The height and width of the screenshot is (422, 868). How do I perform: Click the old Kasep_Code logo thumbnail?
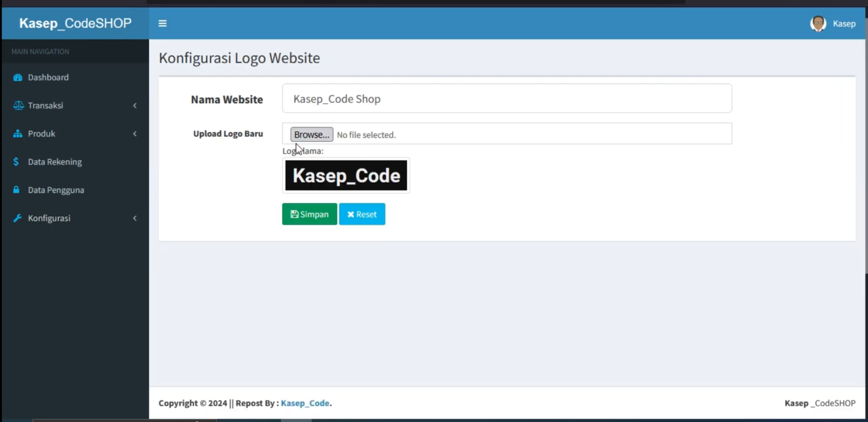(x=346, y=175)
